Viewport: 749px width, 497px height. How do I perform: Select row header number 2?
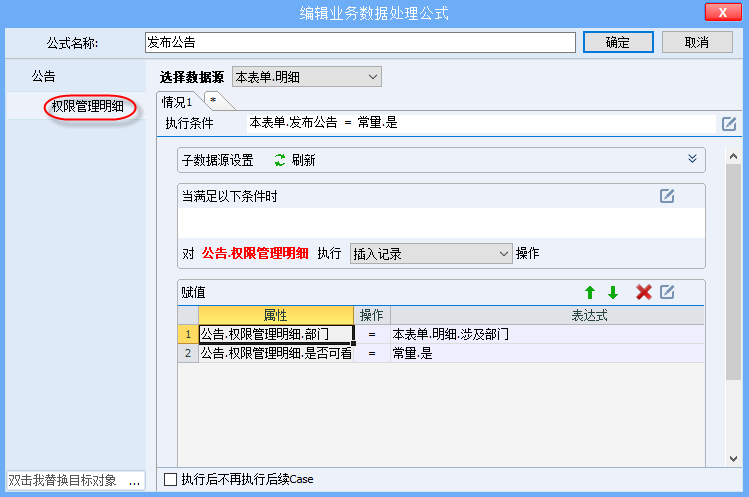pyautogui.click(x=188, y=353)
